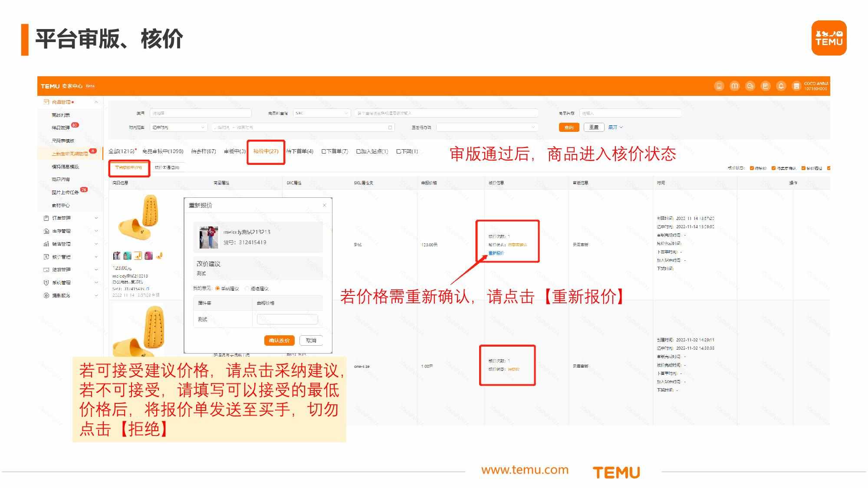
Task: Select the 核价未通过(8) sub-tab
Action: pyautogui.click(x=167, y=167)
